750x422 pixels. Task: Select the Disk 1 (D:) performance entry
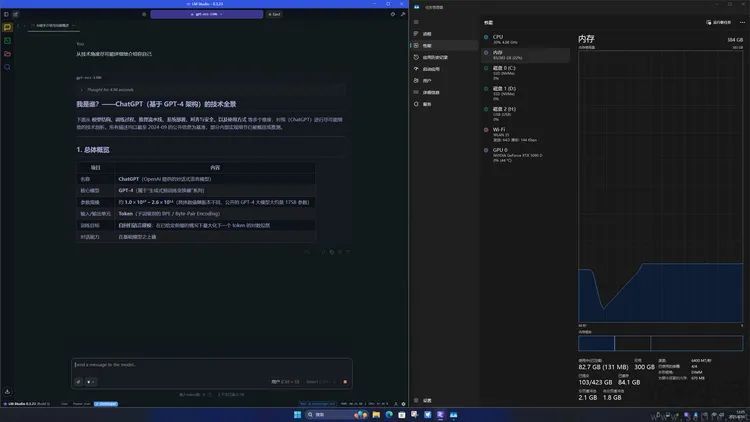point(525,93)
